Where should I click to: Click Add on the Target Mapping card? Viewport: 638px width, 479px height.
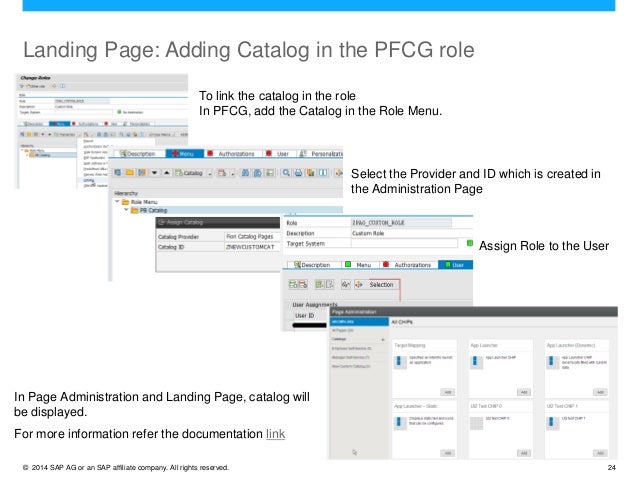(448, 392)
